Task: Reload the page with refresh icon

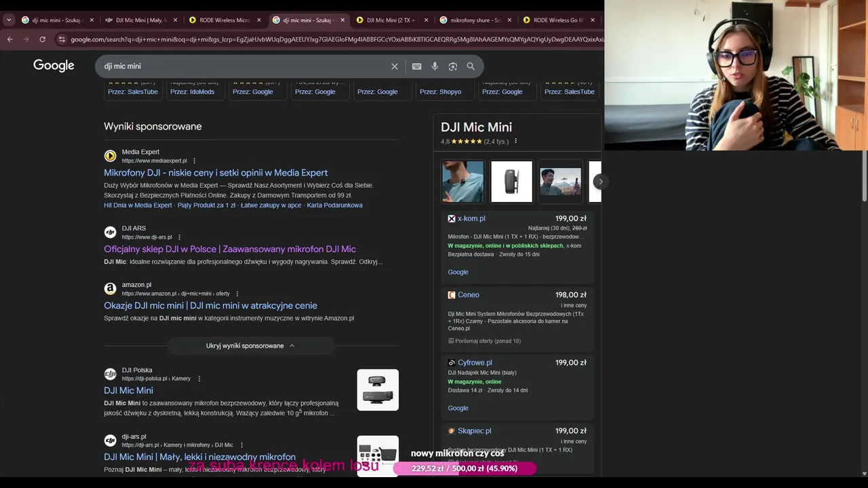Action: (x=42, y=39)
